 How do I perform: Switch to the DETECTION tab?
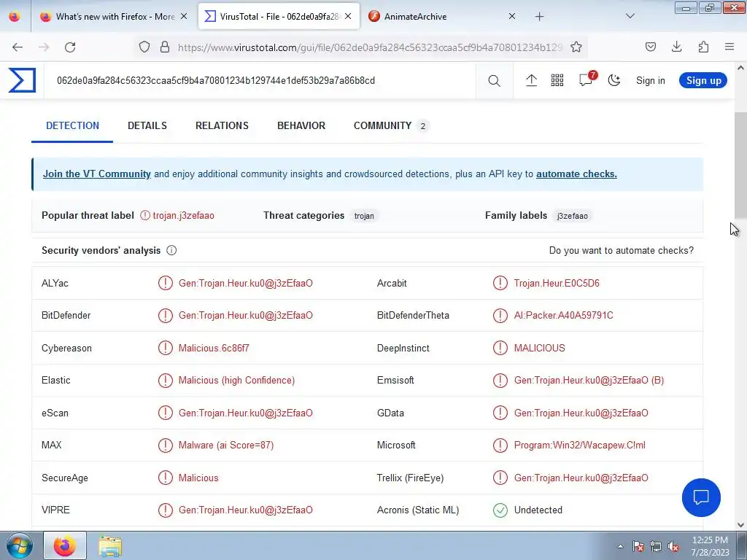tap(72, 125)
